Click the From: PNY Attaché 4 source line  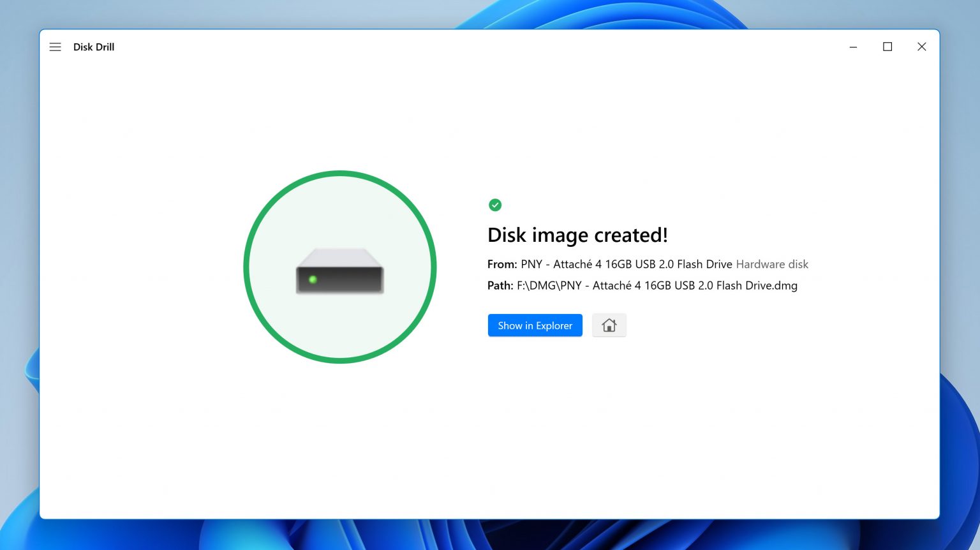tap(648, 264)
